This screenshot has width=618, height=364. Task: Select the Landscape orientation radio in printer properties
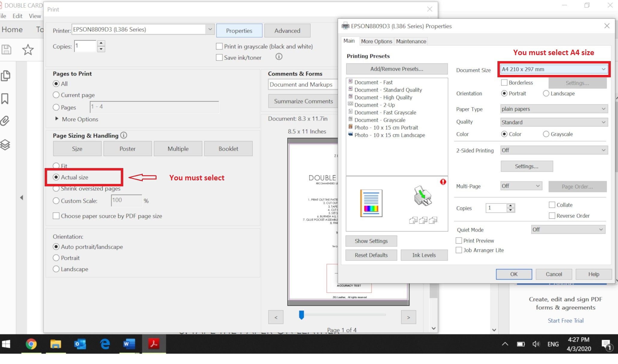tap(546, 93)
